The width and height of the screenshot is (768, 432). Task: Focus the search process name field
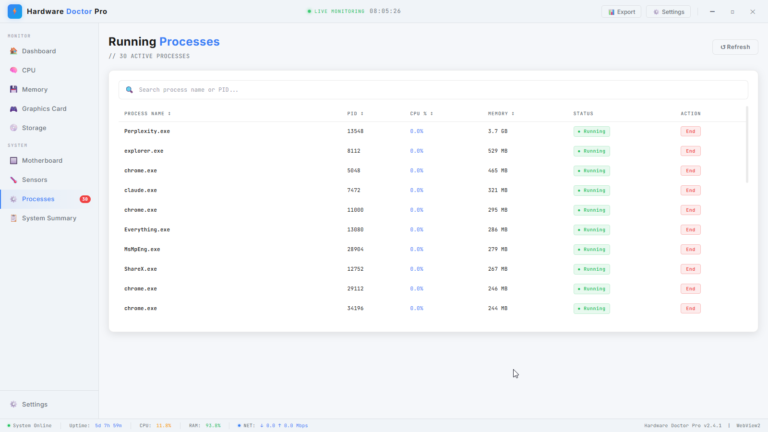coord(433,90)
